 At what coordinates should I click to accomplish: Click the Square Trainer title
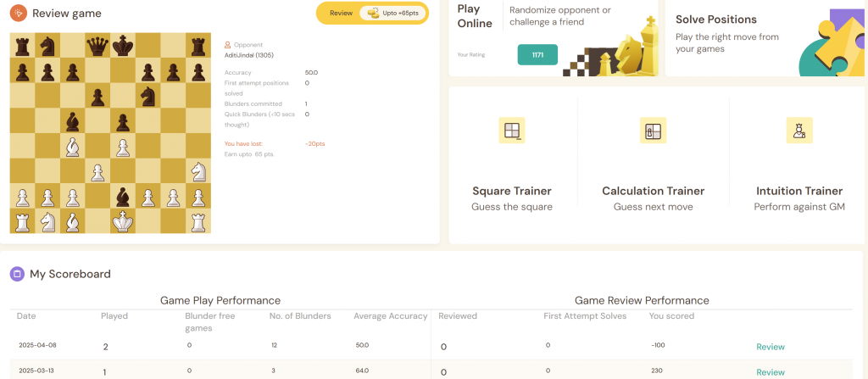pos(512,191)
